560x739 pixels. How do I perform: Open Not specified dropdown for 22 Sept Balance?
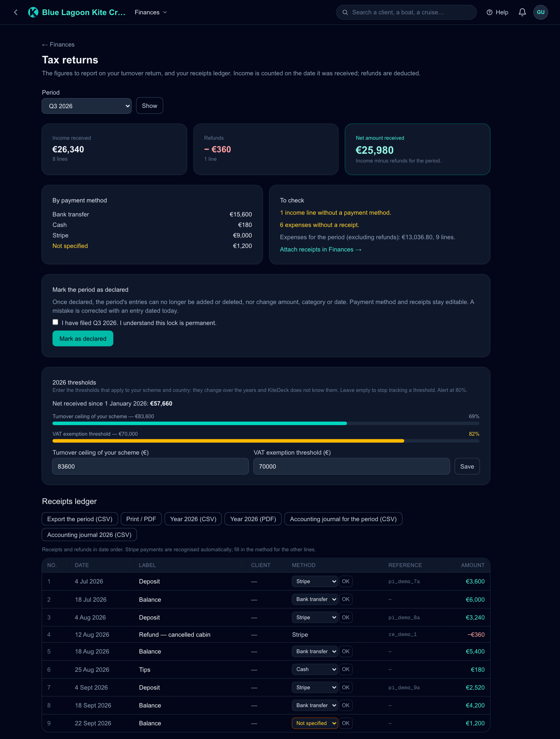[x=315, y=723]
